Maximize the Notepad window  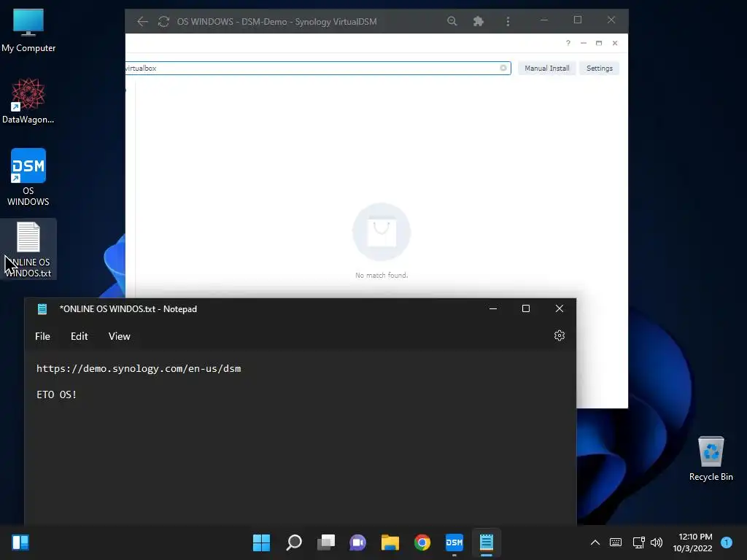[526, 308]
